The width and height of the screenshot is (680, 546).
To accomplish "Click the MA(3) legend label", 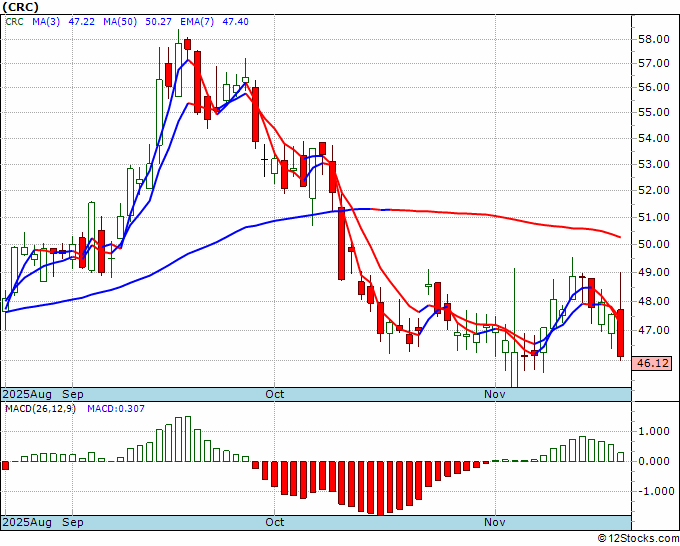I will pyautogui.click(x=46, y=22).
